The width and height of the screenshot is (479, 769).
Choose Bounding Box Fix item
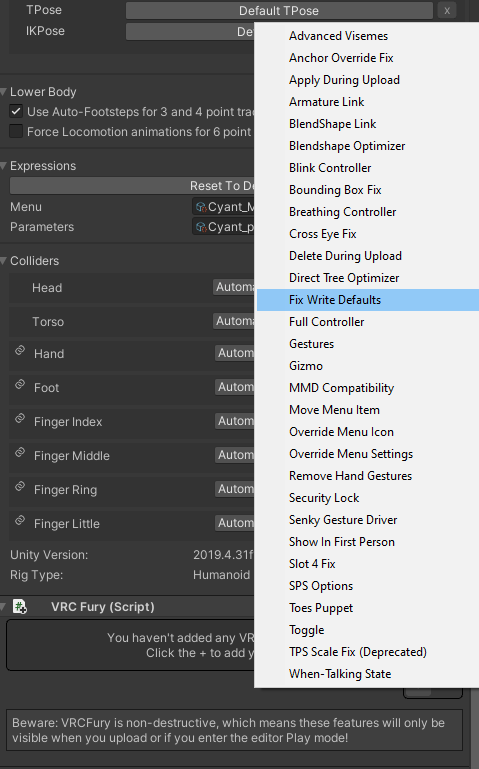point(368,190)
